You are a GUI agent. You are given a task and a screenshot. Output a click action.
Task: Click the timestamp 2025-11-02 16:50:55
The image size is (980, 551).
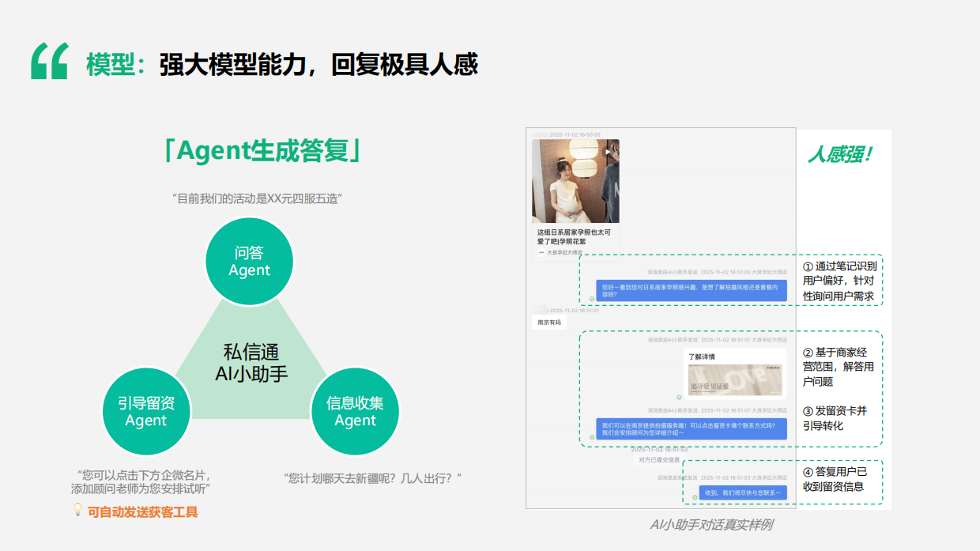575,134
